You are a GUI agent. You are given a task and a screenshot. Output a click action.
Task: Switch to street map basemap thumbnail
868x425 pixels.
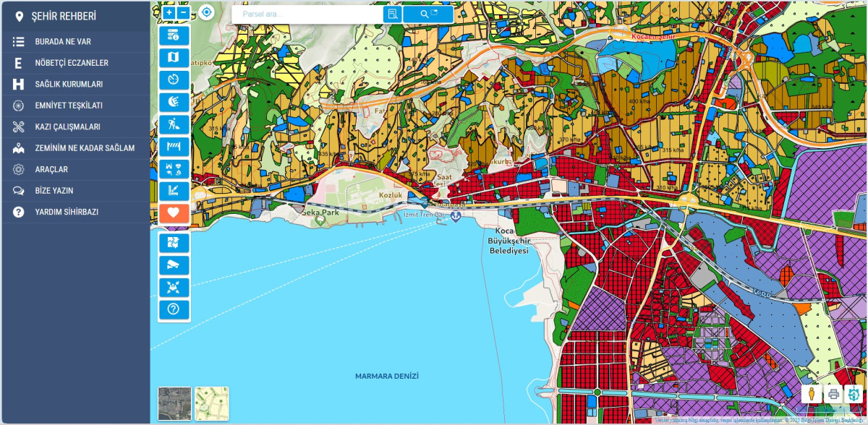point(211,403)
